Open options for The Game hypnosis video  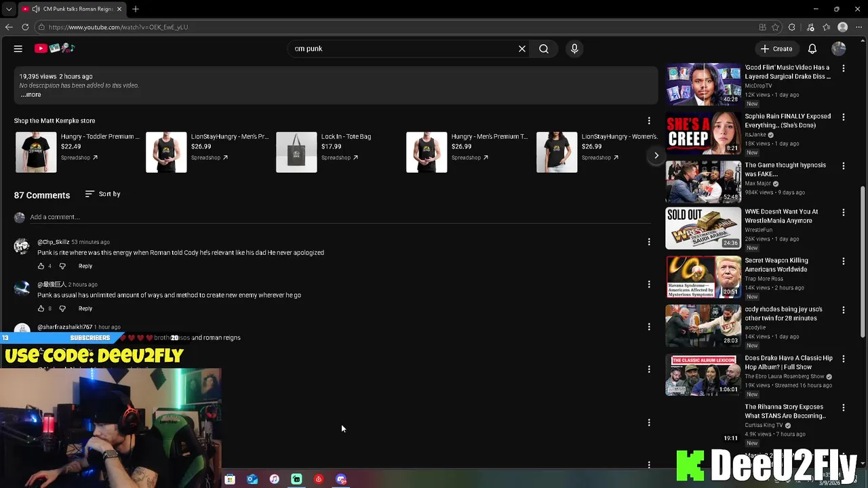844,166
